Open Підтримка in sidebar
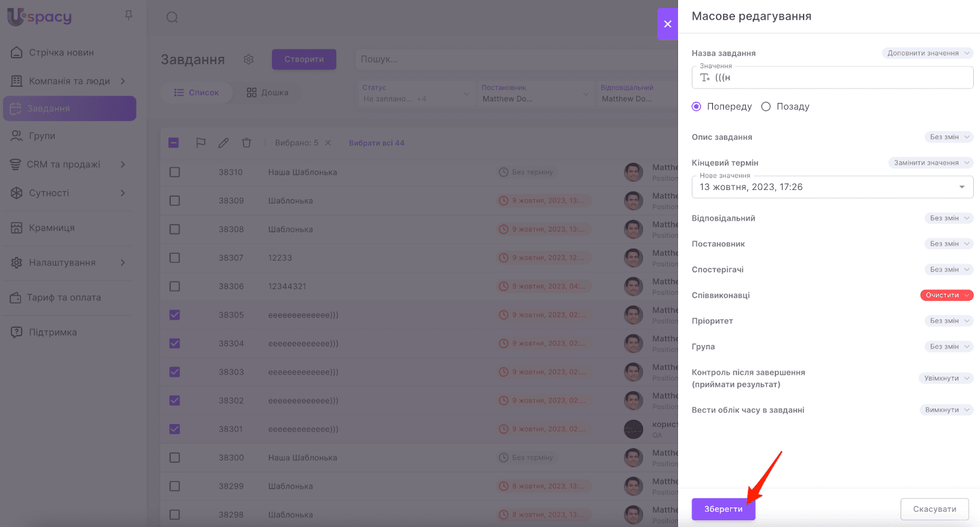 pos(53,333)
